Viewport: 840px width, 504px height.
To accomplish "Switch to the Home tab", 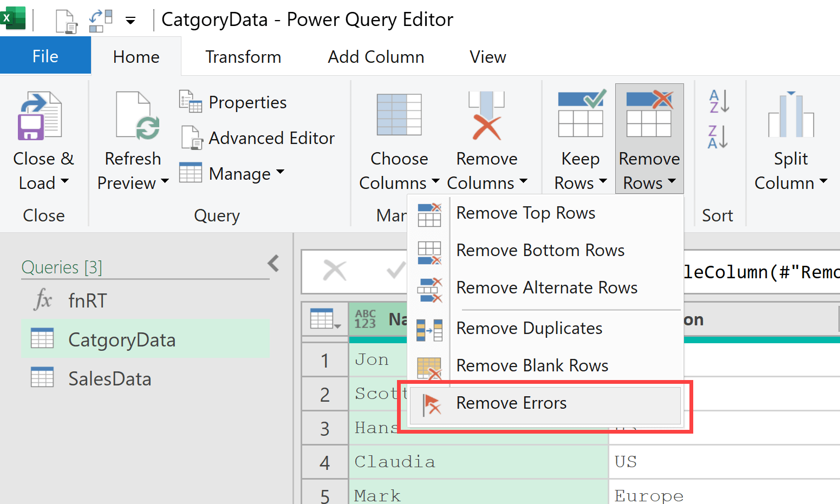I will coord(136,57).
